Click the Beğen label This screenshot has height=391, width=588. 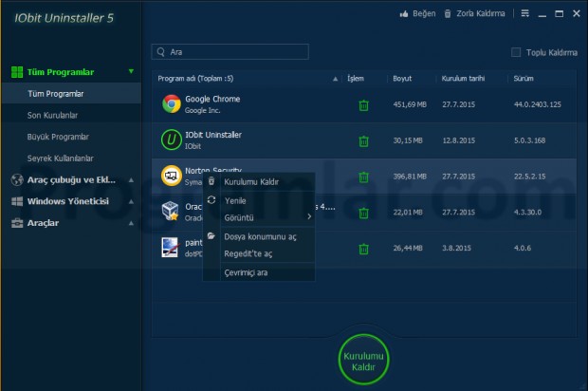[x=424, y=14]
